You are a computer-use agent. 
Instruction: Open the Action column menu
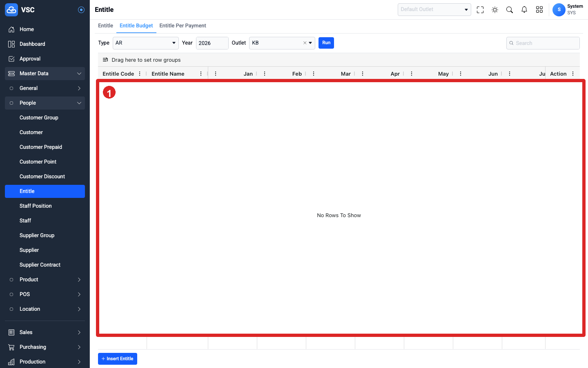tap(573, 74)
